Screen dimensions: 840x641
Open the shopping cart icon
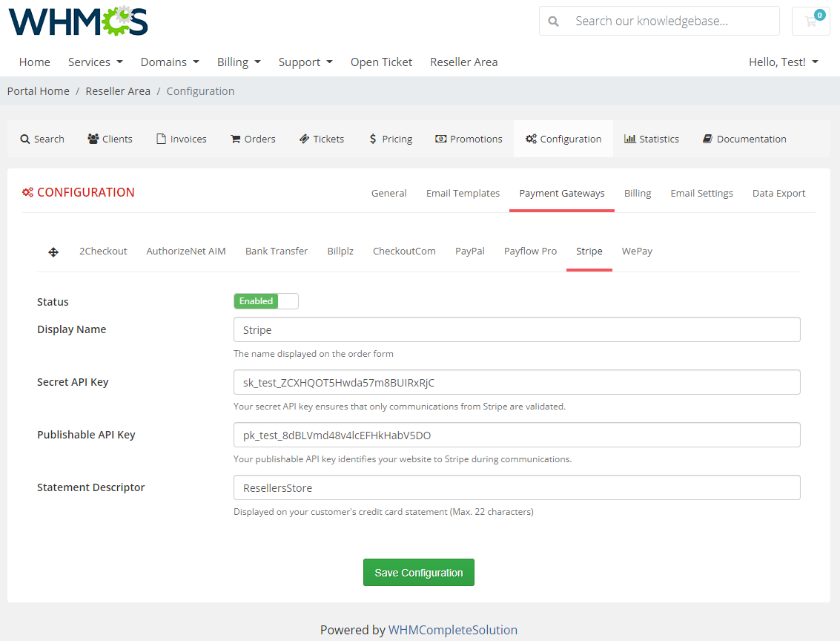(x=810, y=21)
